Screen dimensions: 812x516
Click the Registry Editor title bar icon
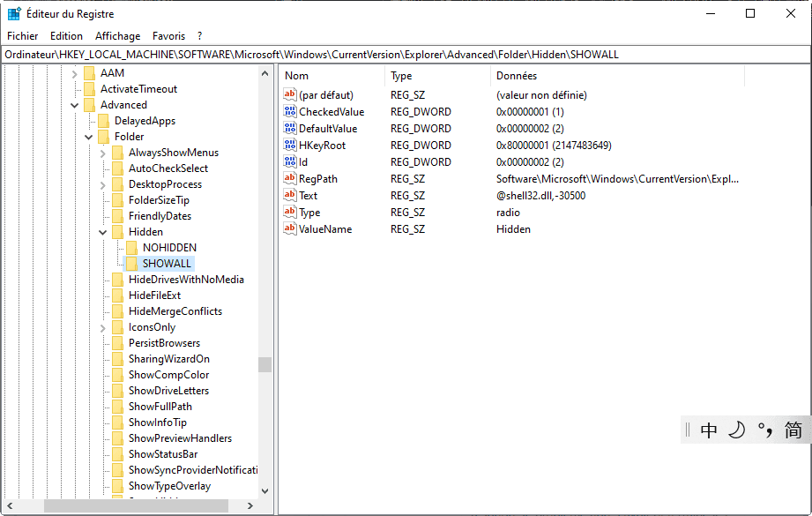click(14, 14)
